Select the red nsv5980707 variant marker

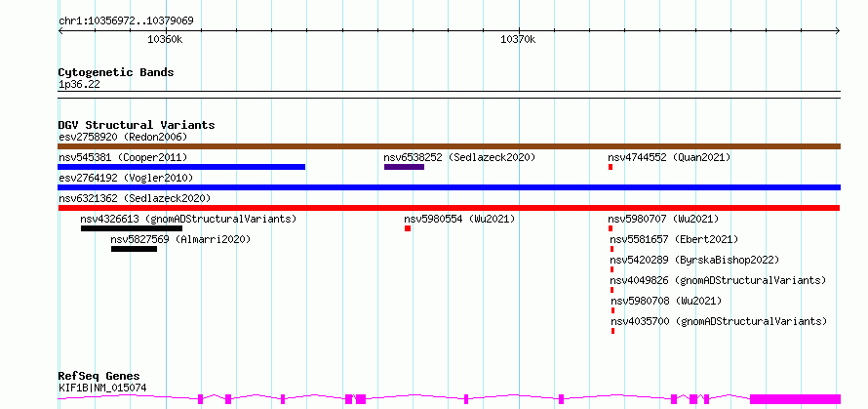click(611, 228)
